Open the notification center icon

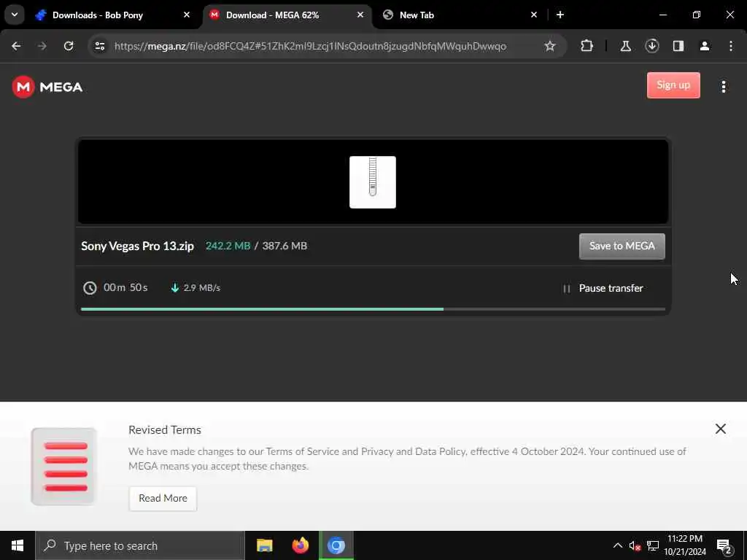click(x=724, y=545)
